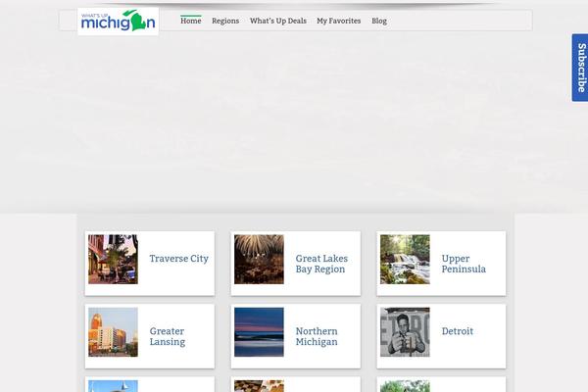Open the Northern Michigan link
Viewport: 588px width, 392px height.
pos(317,336)
